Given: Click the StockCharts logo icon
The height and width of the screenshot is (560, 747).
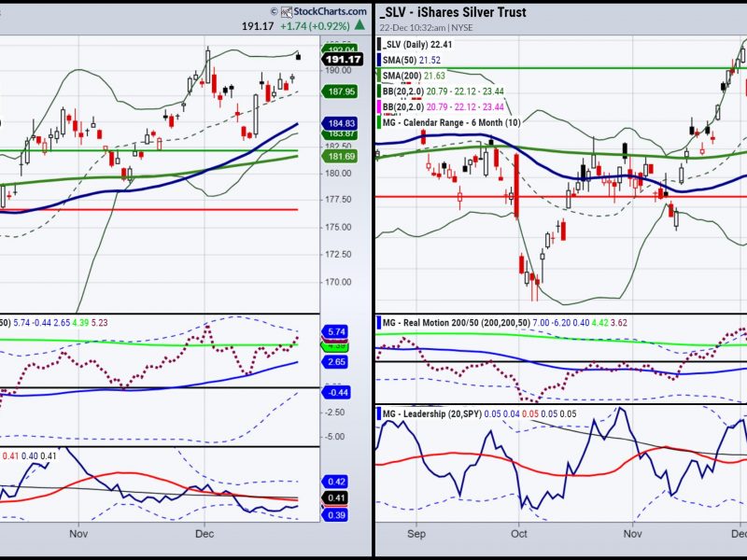Looking at the screenshot, I should (287, 12).
